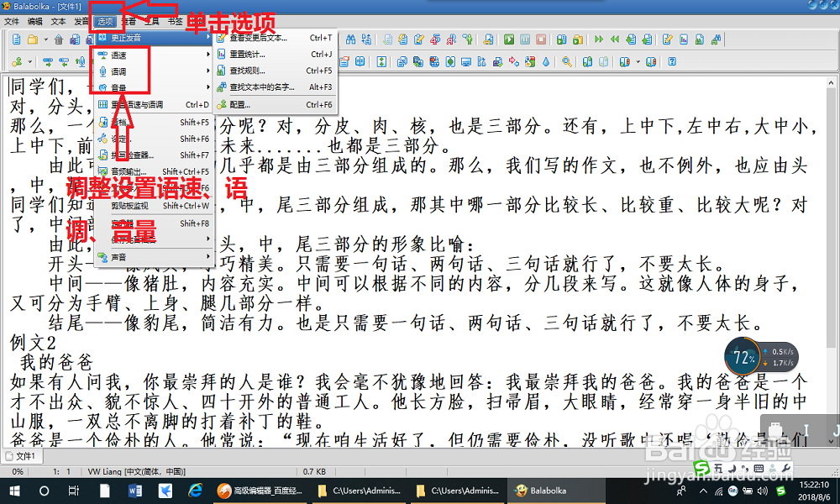Click the red number 45 format icon
Image resolution: width=840 pixels, height=504 pixels.
[435, 39]
